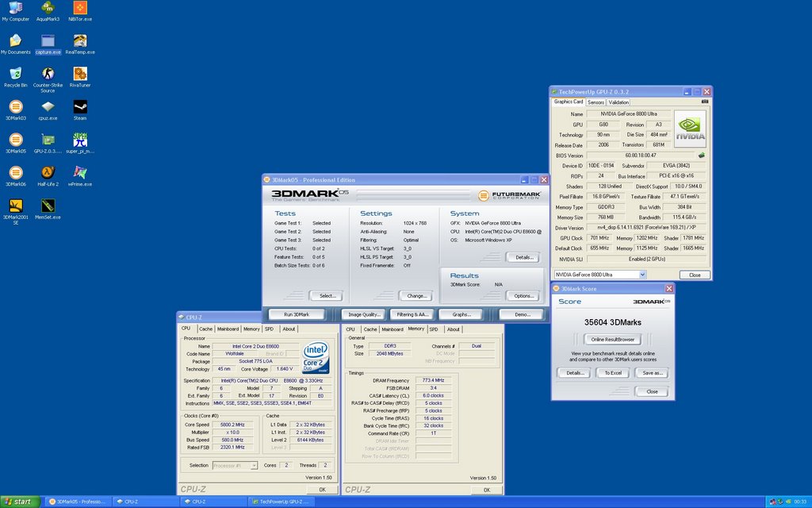
Task: Click the DRAM Frequency value 773.4 MHz
Action: [x=434, y=380]
